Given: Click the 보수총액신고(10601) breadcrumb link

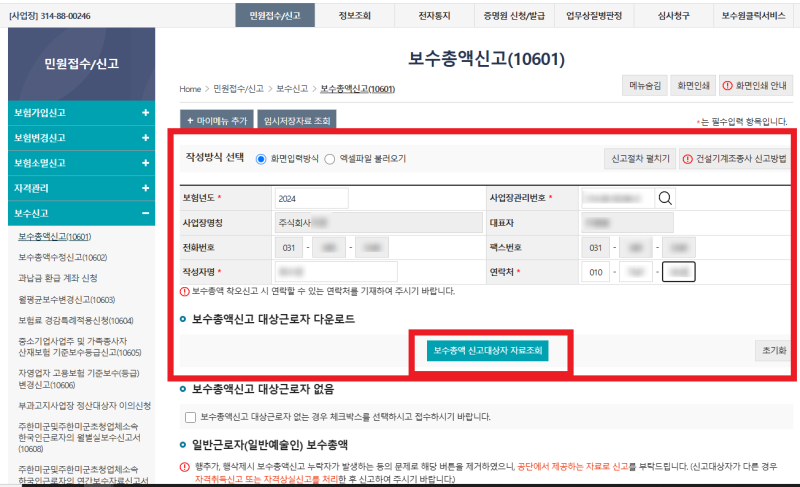Looking at the screenshot, I should 358,89.
